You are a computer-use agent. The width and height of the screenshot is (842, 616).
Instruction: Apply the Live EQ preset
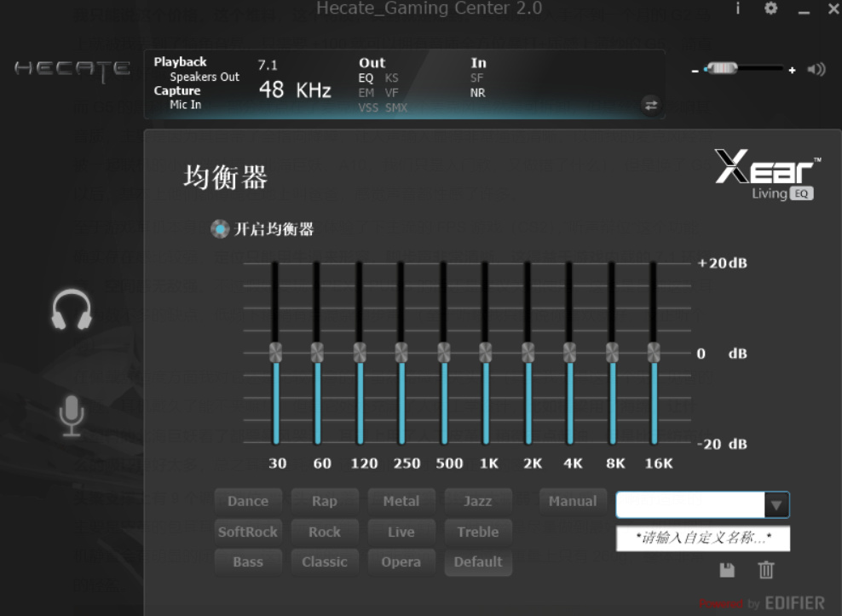401,532
